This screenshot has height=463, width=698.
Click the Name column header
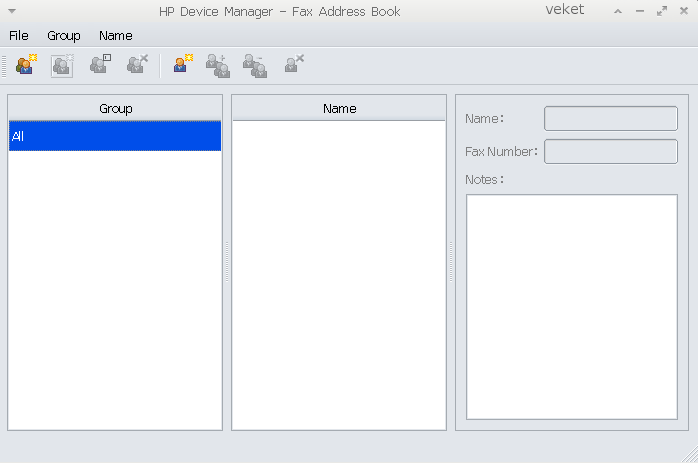pyautogui.click(x=339, y=109)
